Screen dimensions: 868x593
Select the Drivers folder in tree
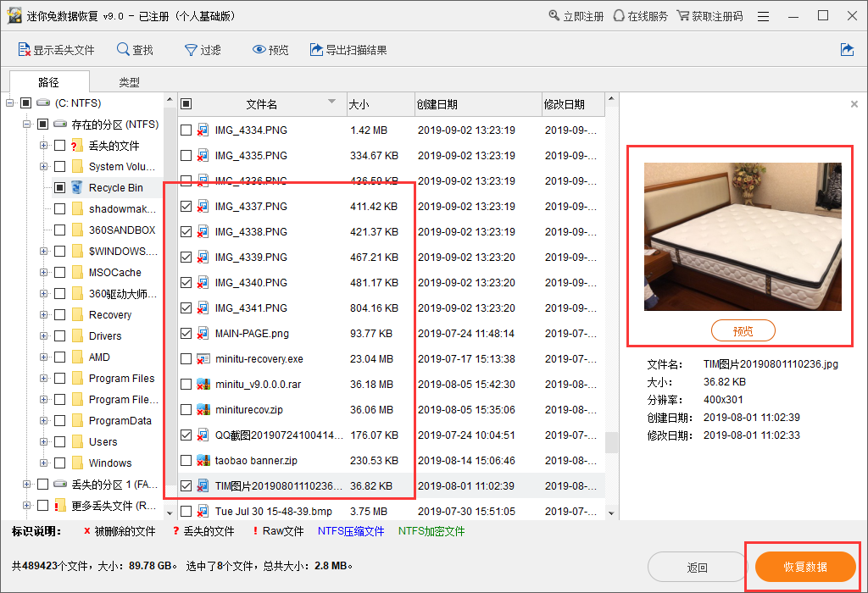click(105, 335)
